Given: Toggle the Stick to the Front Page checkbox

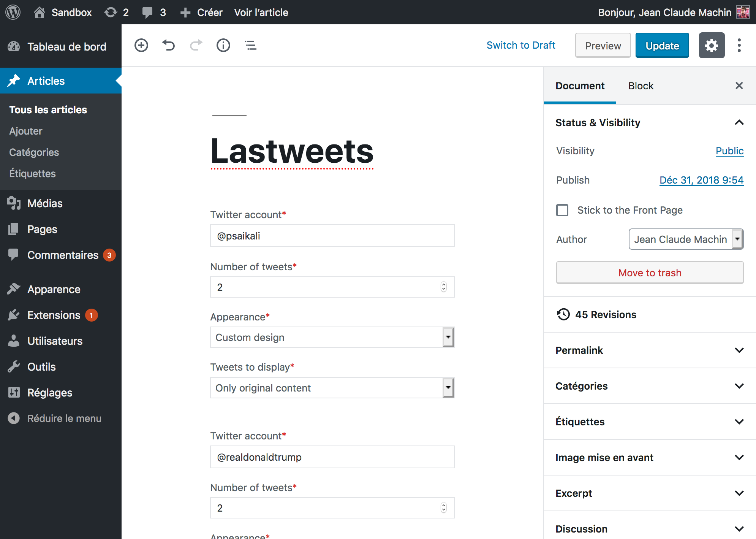Looking at the screenshot, I should click(x=563, y=209).
